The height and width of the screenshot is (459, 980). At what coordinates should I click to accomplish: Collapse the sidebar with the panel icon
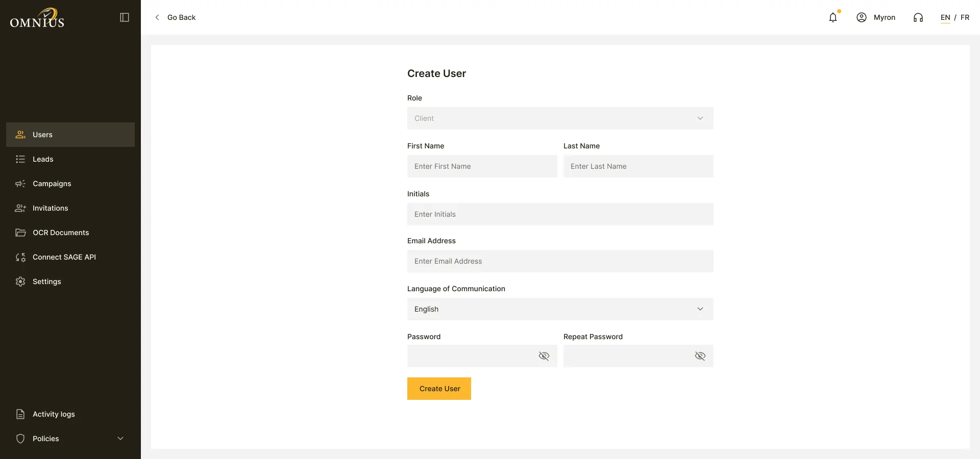[x=125, y=17]
